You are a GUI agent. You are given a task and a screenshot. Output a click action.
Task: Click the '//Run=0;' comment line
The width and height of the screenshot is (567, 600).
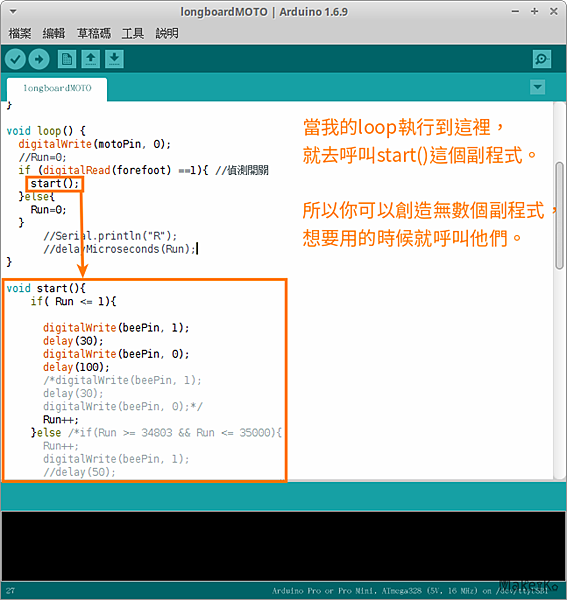[42, 157]
